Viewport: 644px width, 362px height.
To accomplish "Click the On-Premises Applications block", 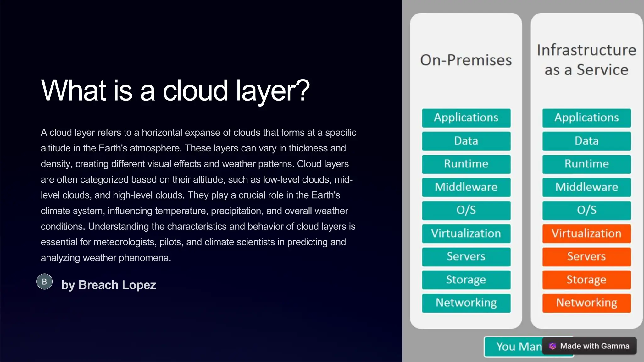I will point(466,118).
